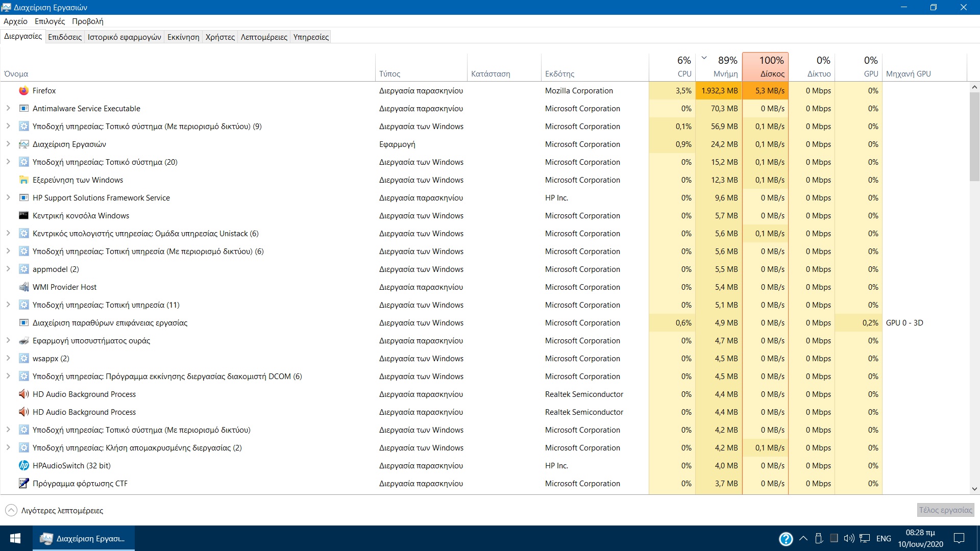Open the clock showing 08:28 πμ
Viewport: 980px width, 551px height.
(x=920, y=538)
